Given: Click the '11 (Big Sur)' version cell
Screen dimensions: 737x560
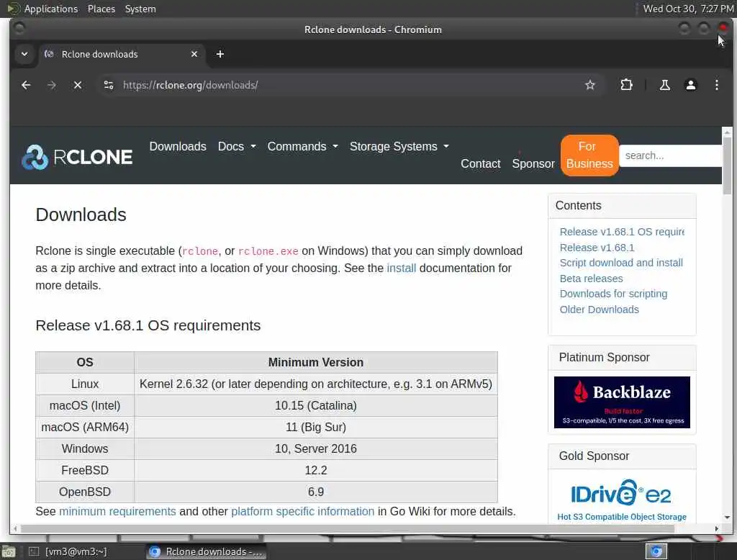Looking at the screenshot, I should (x=316, y=428).
